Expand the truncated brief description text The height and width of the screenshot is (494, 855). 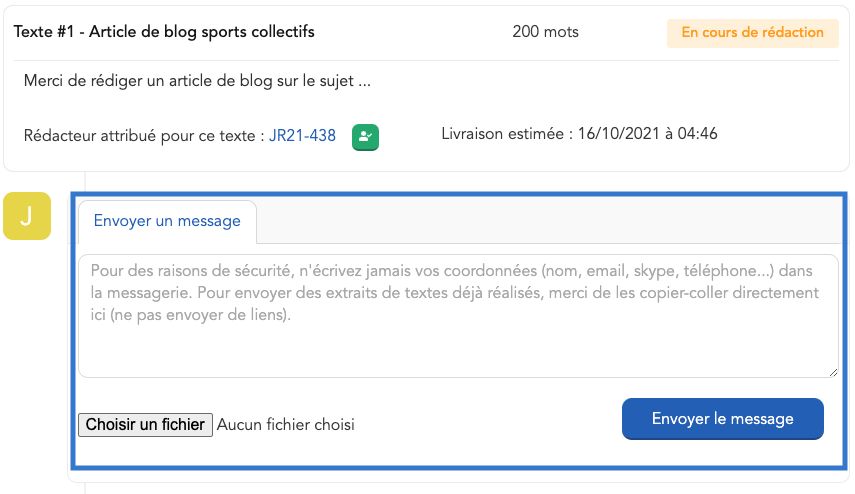click(197, 81)
